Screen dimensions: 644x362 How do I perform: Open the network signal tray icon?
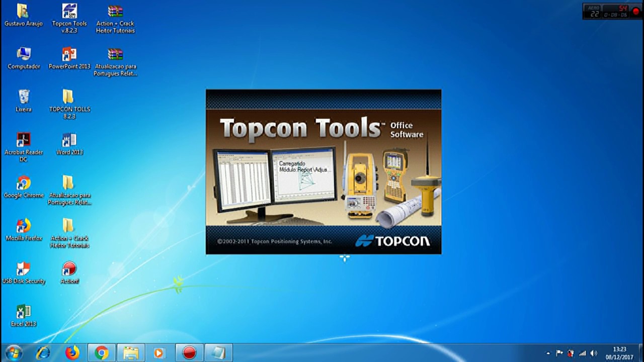coord(582,353)
